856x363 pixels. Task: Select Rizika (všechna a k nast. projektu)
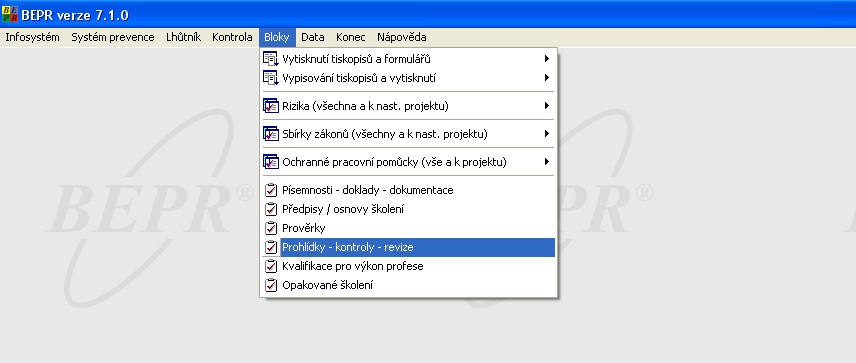(408, 106)
